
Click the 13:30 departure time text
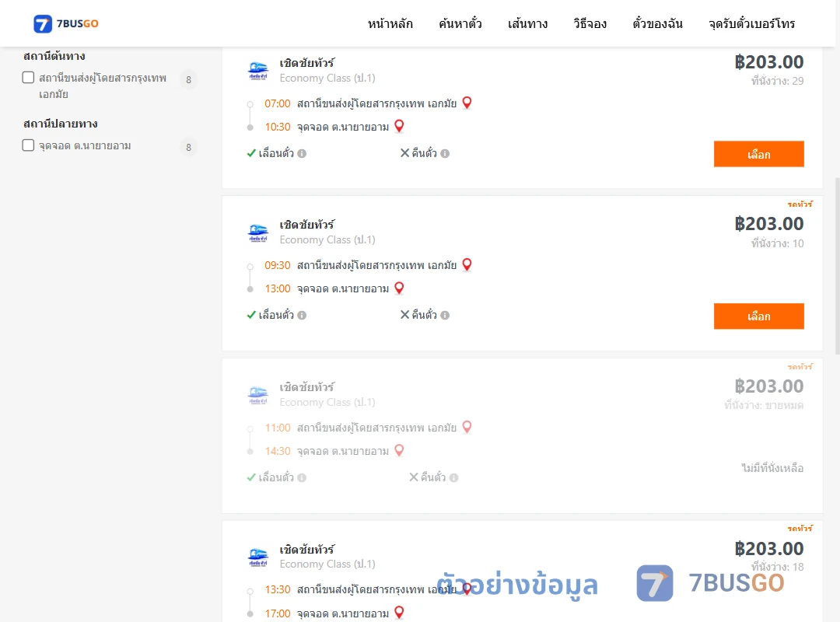[278, 590]
